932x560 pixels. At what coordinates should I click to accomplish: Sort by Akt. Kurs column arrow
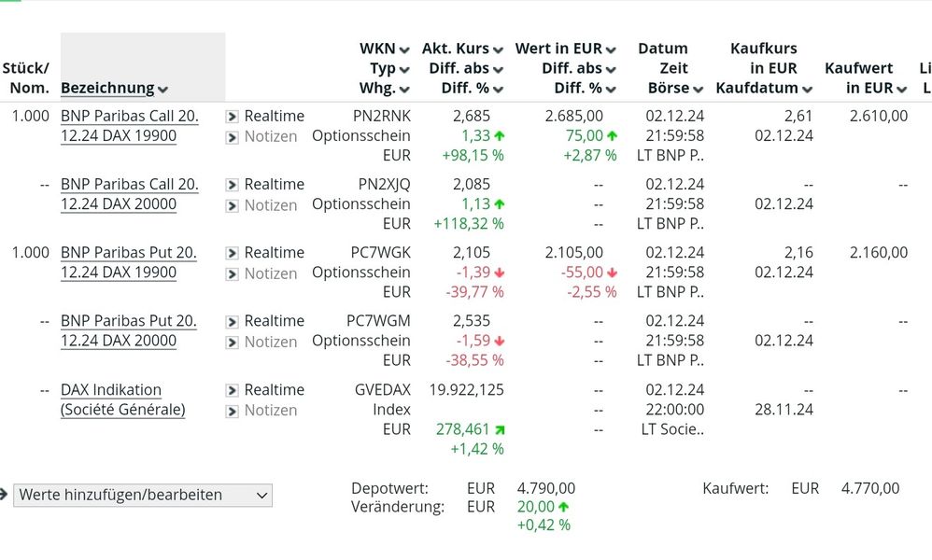[498, 49]
